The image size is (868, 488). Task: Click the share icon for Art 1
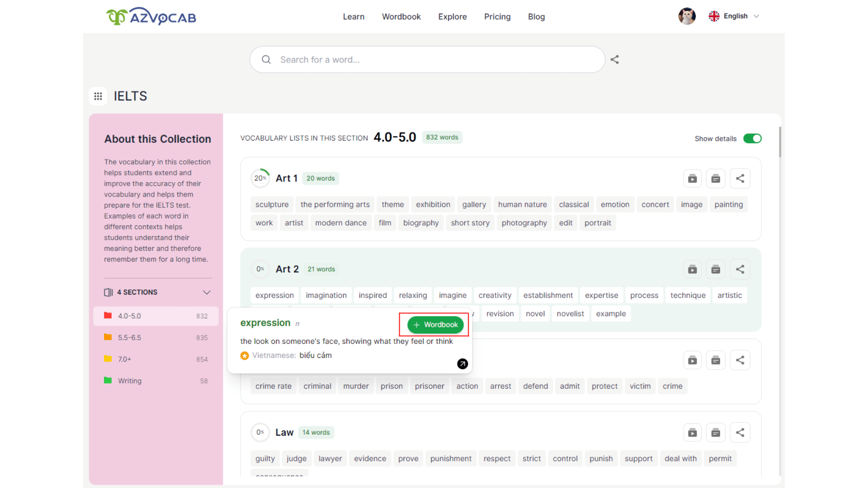[x=741, y=178]
